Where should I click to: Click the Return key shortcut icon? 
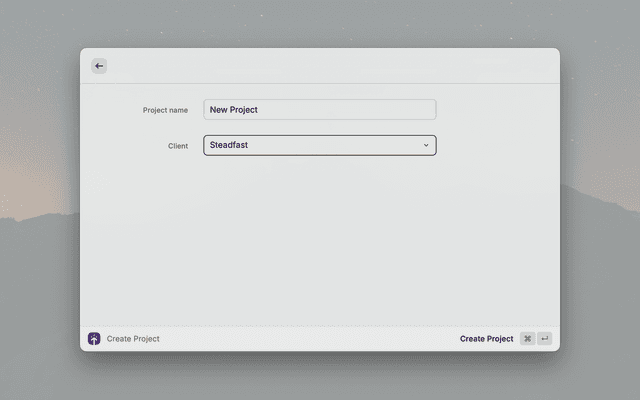click(544, 339)
